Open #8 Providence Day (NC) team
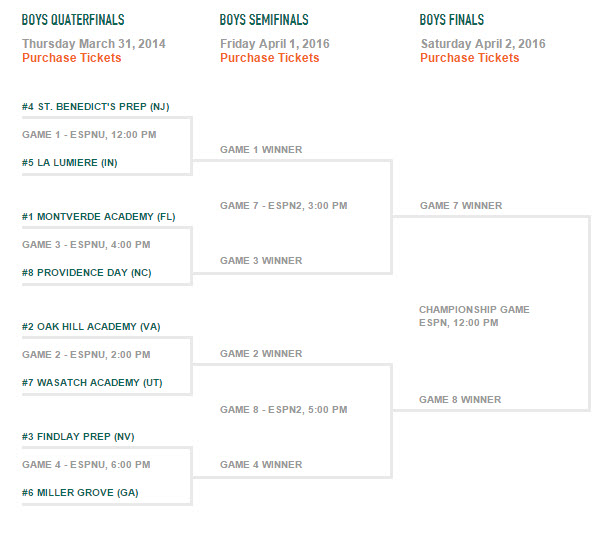597x537 pixels. click(87, 273)
